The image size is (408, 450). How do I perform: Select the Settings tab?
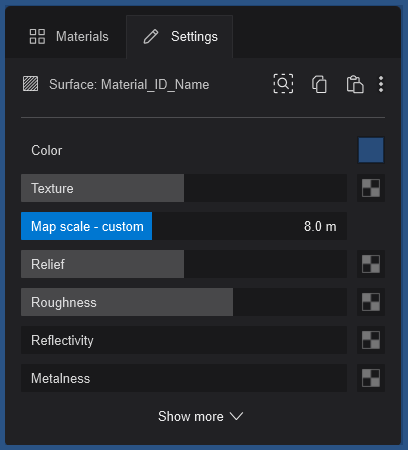pos(180,37)
